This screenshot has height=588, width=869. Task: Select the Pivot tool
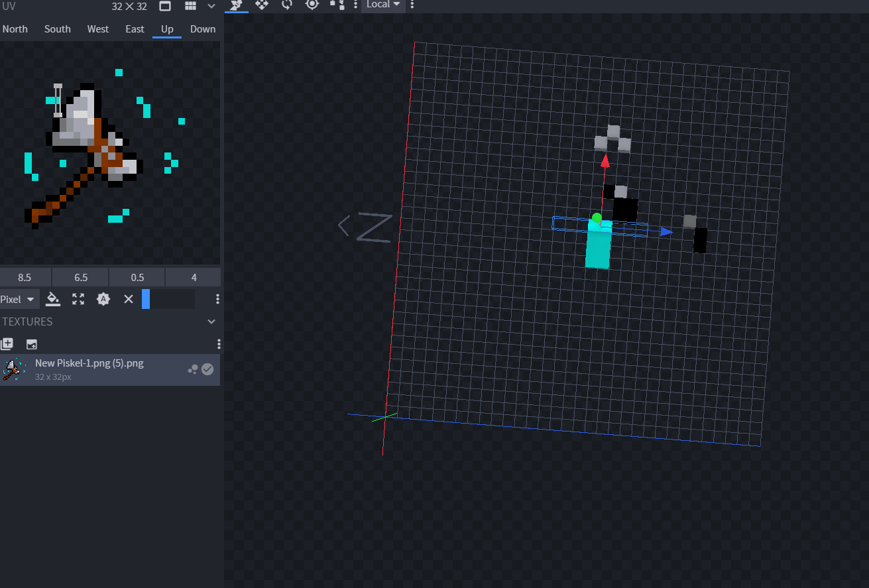(312, 5)
